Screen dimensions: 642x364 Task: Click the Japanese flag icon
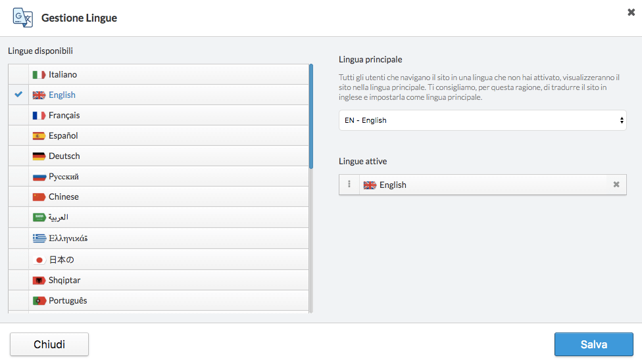point(39,260)
